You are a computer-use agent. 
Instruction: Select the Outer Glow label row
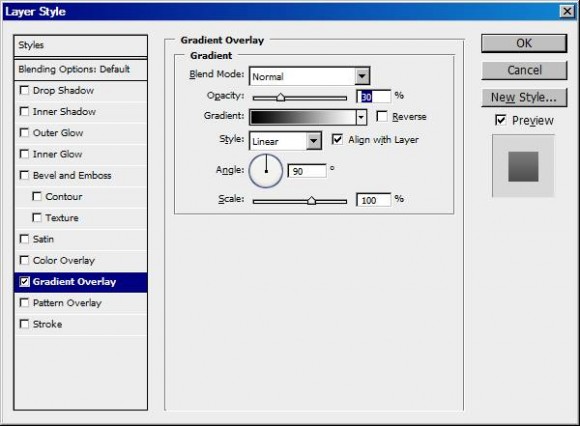coord(81,132)
